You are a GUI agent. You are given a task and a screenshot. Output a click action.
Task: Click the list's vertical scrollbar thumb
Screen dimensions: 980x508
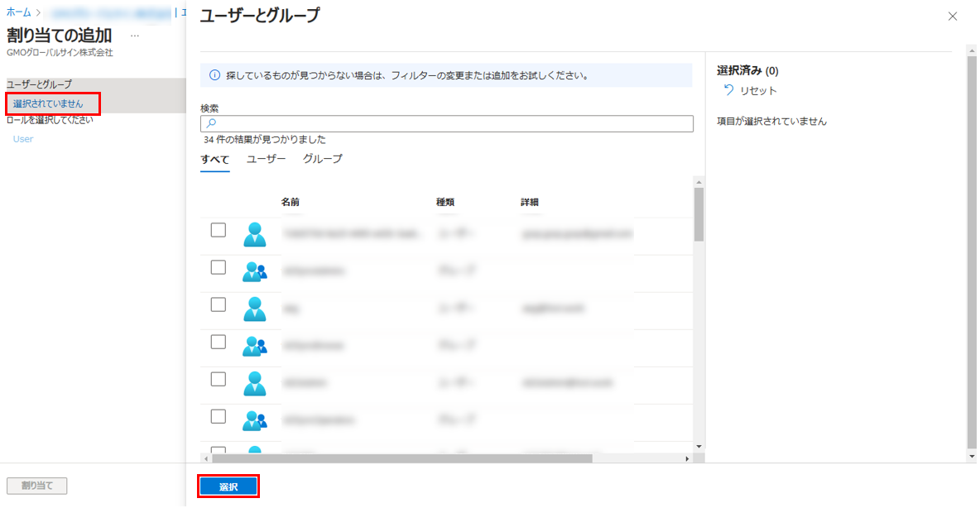(x=699, y=214)
